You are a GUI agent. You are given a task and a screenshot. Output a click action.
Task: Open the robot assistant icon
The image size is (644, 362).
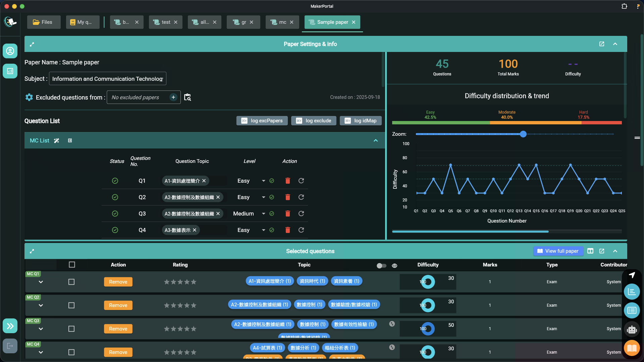point(632,330)
